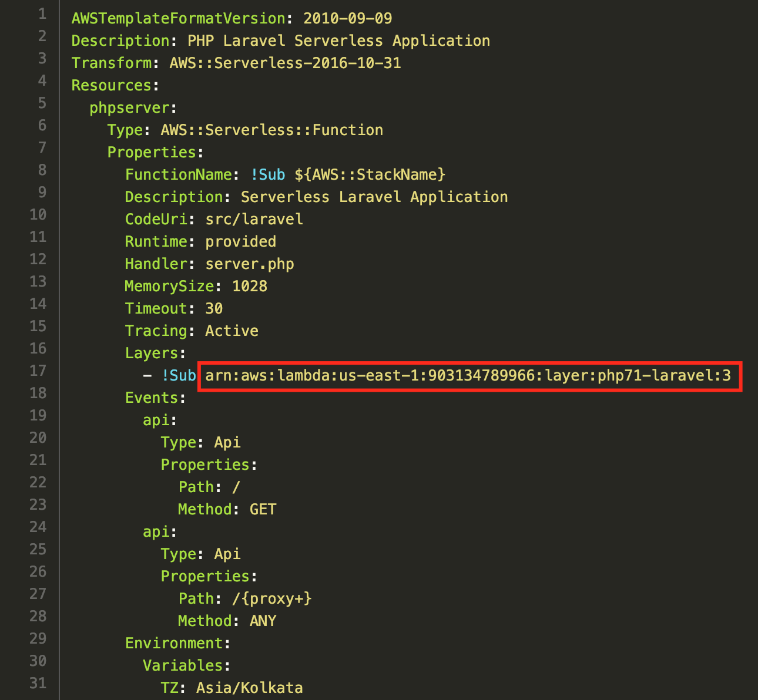Click the text 'PHP Laravel Serverless Application'
Screen dimensions: 758x700
pos(338,41)
